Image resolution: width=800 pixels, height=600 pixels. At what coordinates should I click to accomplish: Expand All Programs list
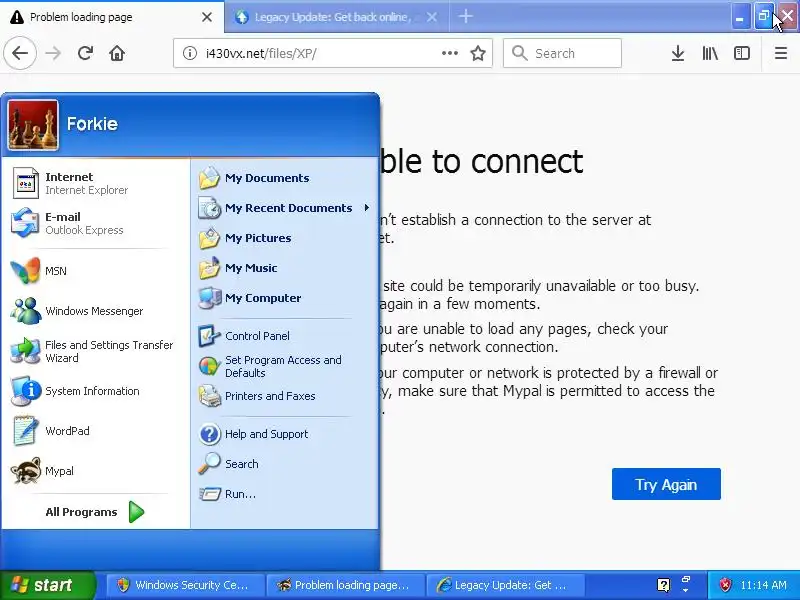(x=95, y=512)
